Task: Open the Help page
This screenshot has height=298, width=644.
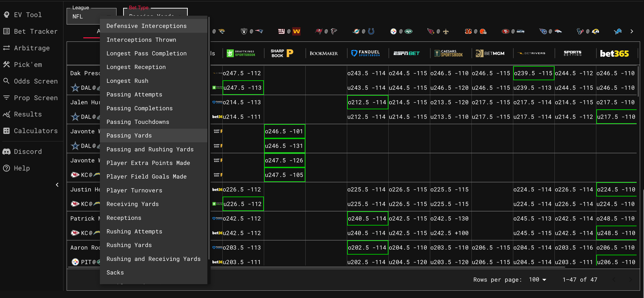Action: (x=22, y=168)
